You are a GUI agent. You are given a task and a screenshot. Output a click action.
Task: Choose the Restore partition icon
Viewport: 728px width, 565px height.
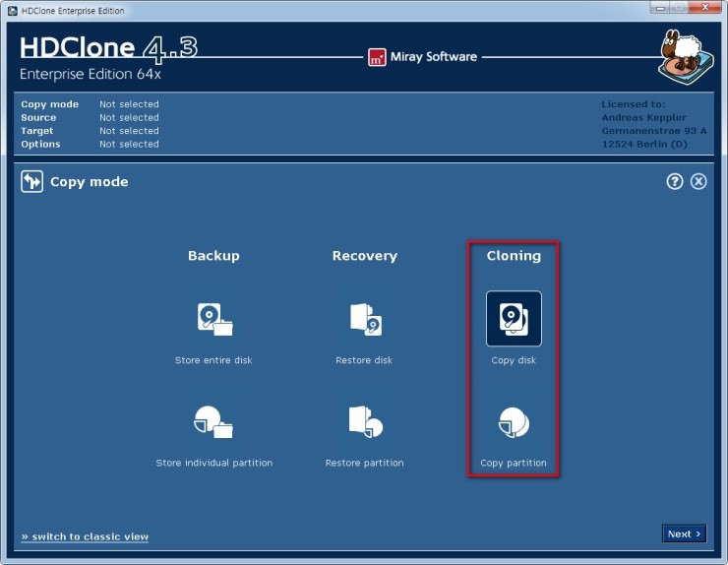365,422
